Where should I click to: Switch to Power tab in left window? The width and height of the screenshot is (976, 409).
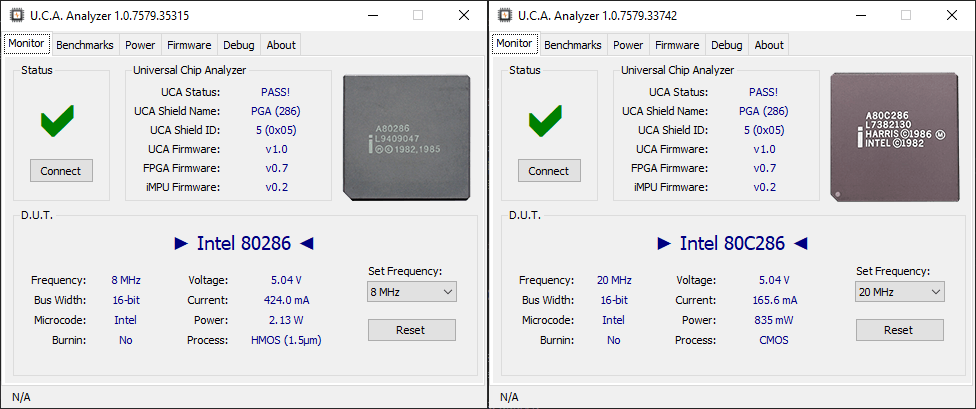pos(140,45)
